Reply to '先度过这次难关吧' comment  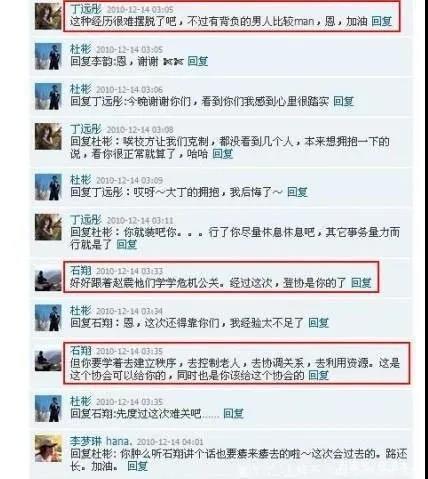pyautogui.click(x=233, y=414)
